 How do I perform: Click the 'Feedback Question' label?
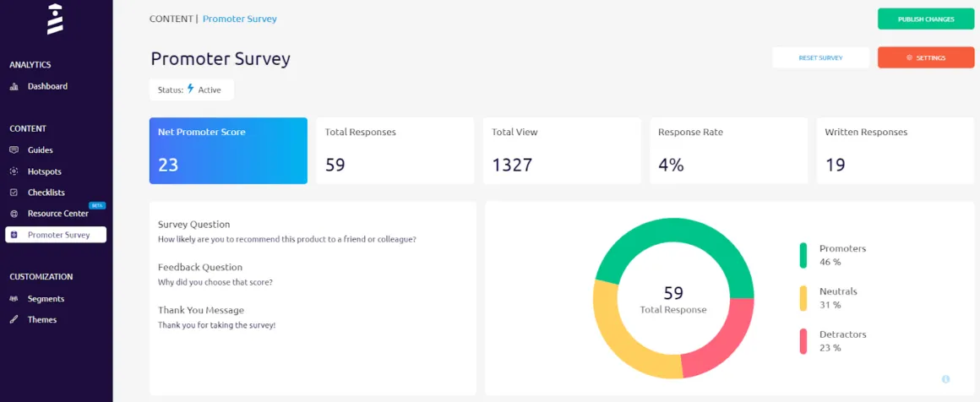(x=200, y=268)
